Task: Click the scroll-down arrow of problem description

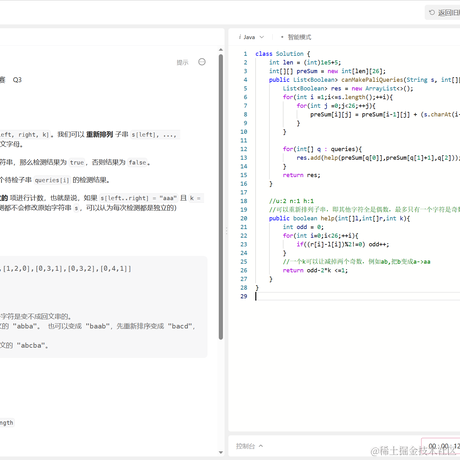Action: [221, 452]
